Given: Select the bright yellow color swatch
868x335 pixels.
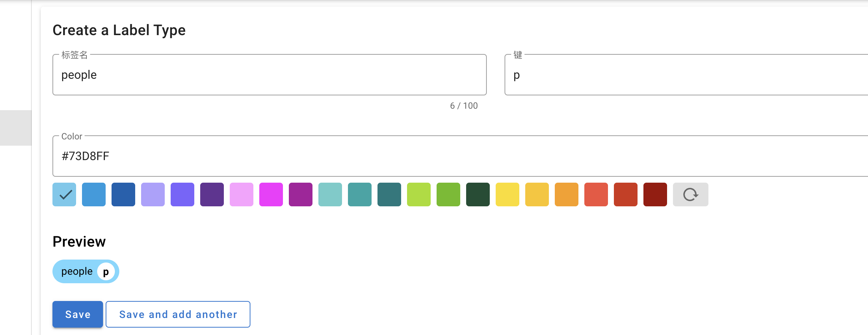Looking at the screenshot, I should [x=508, y=194].
